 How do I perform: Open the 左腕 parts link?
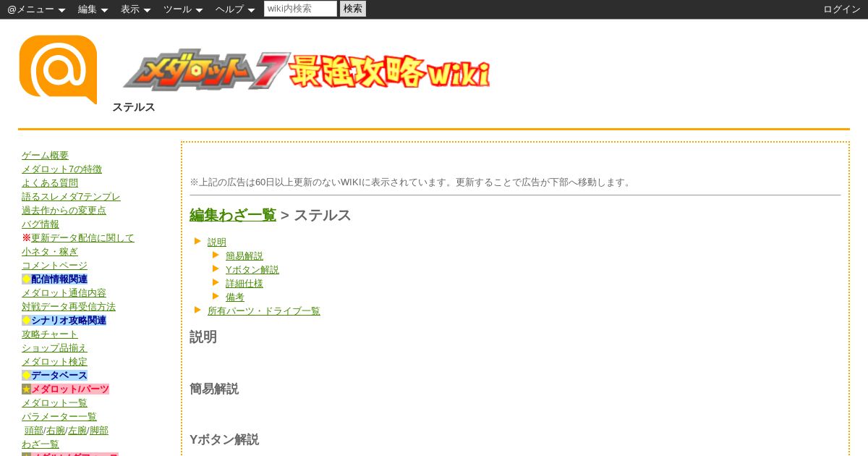coord(77,431)
